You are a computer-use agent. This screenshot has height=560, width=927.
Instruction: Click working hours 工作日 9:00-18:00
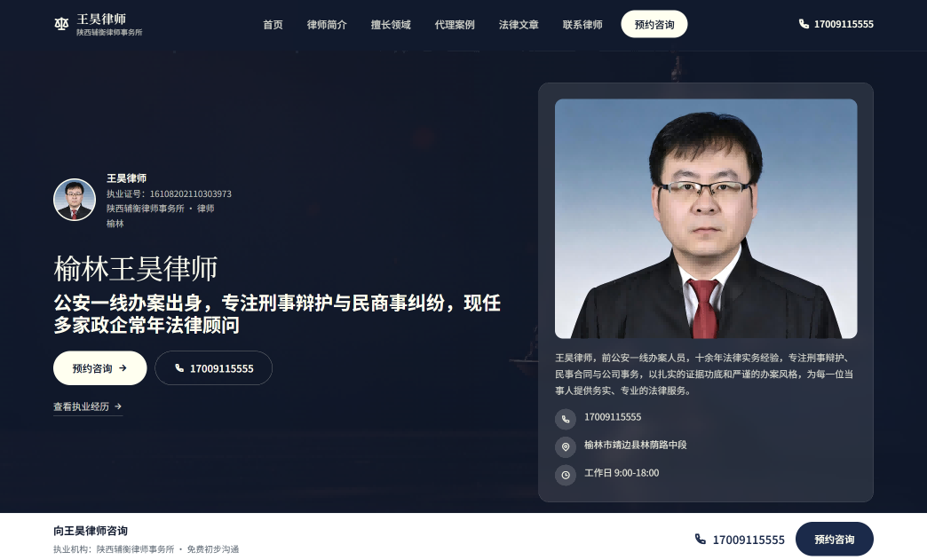(x=622, y=472)
